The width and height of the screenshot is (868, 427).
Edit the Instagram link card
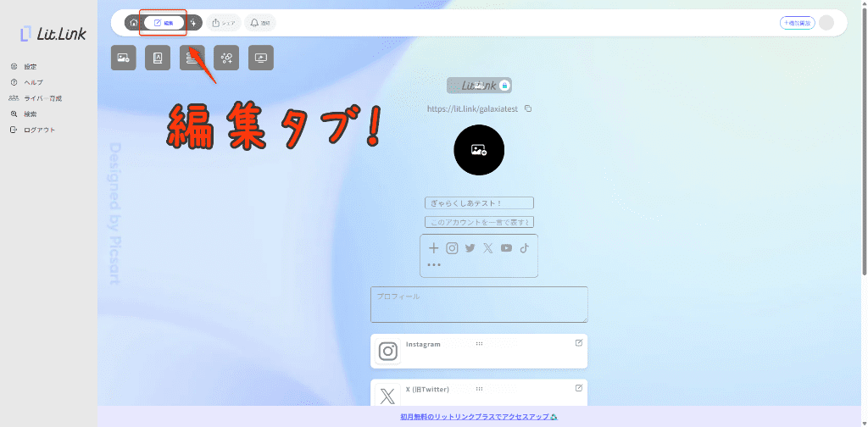coord(579,343)
